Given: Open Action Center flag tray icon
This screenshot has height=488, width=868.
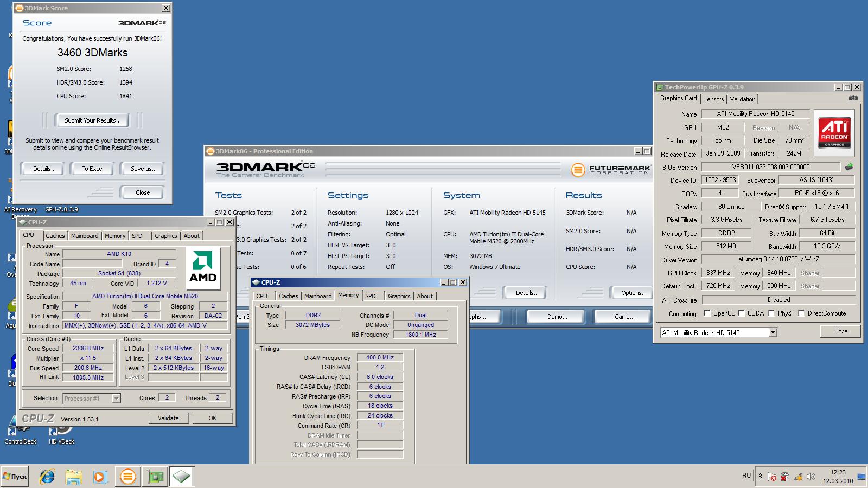Looking at the screenshot, I should pyautogui.click(x=772, y=477).
